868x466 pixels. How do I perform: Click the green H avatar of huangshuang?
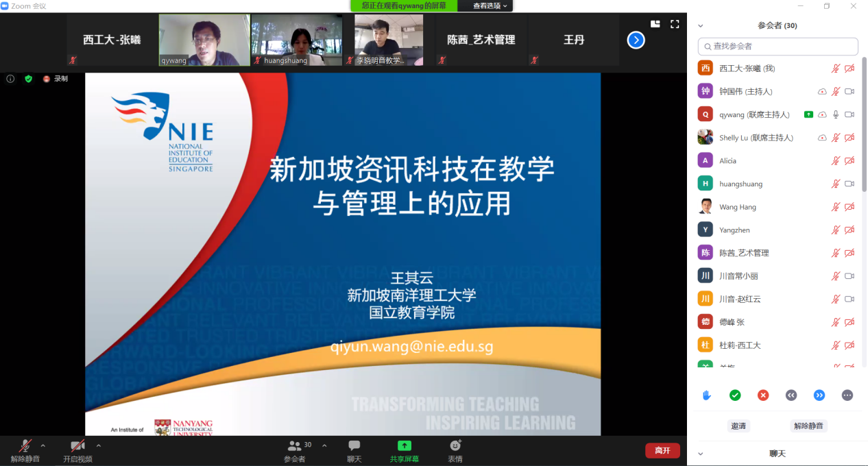coord(706,183)
